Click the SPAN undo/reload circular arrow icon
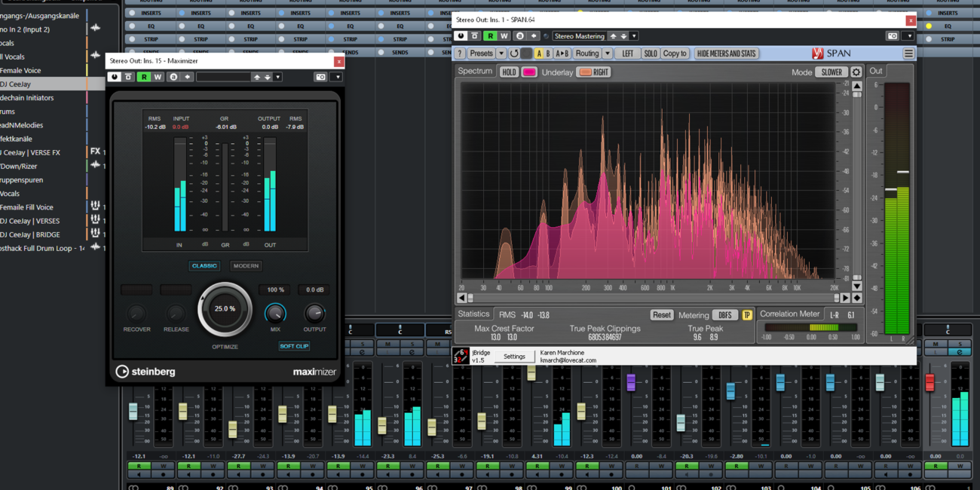The height and width of the screenshot is (490, 980). pyautogui.click(x=514, y=54)
